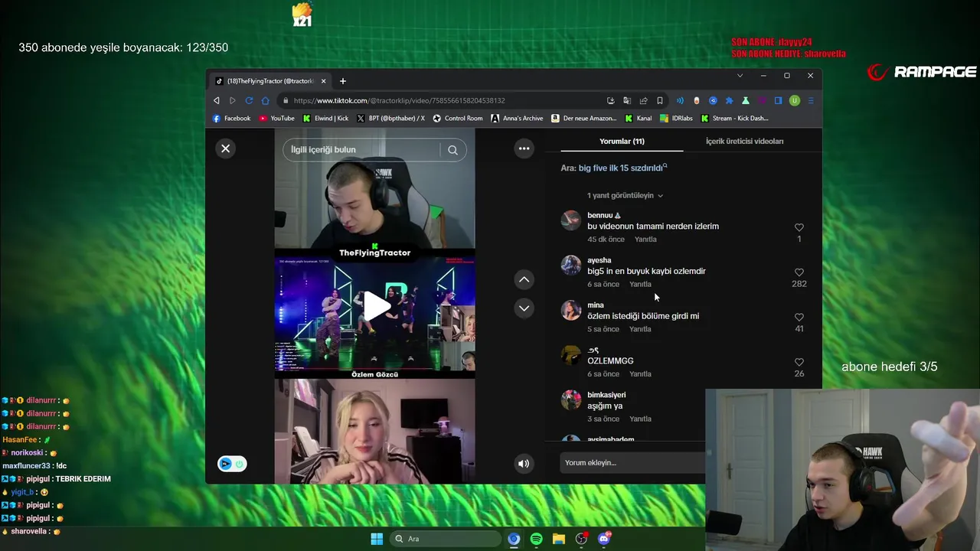Open the 'BPT (@bpthaber) / X' bookmark
The width and height of the screenshot is (980, 551).
(390, 119)
